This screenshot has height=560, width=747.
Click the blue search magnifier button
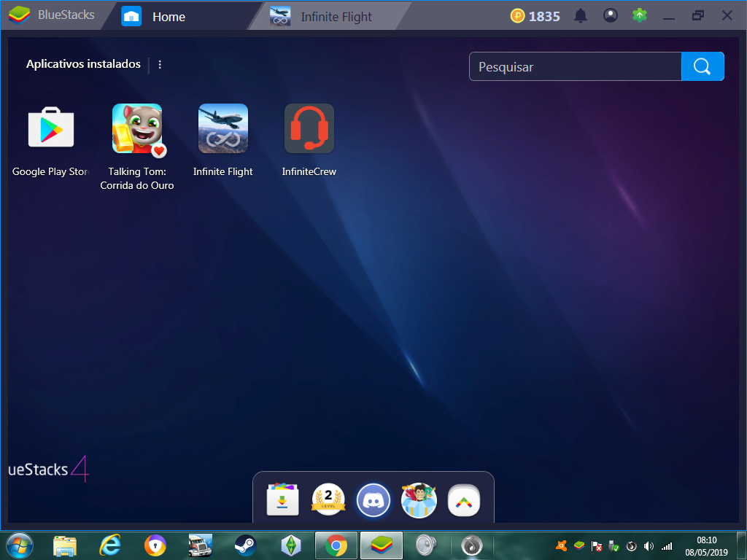point(703,66)
